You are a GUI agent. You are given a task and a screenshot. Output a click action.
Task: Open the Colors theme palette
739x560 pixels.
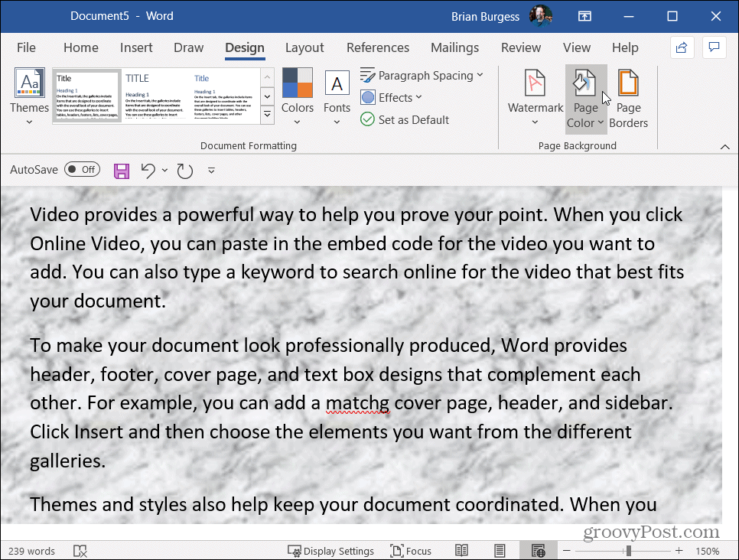point(298,96)
